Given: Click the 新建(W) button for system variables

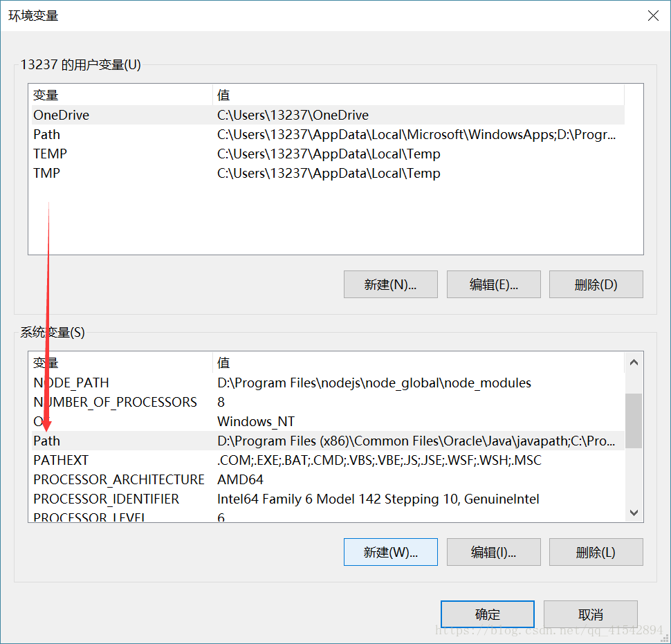Looking at the screenshot, I should click(390, 552).
